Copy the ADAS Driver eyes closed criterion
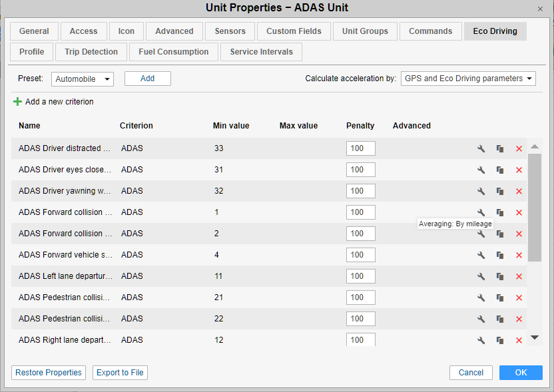 click(499, 170)
